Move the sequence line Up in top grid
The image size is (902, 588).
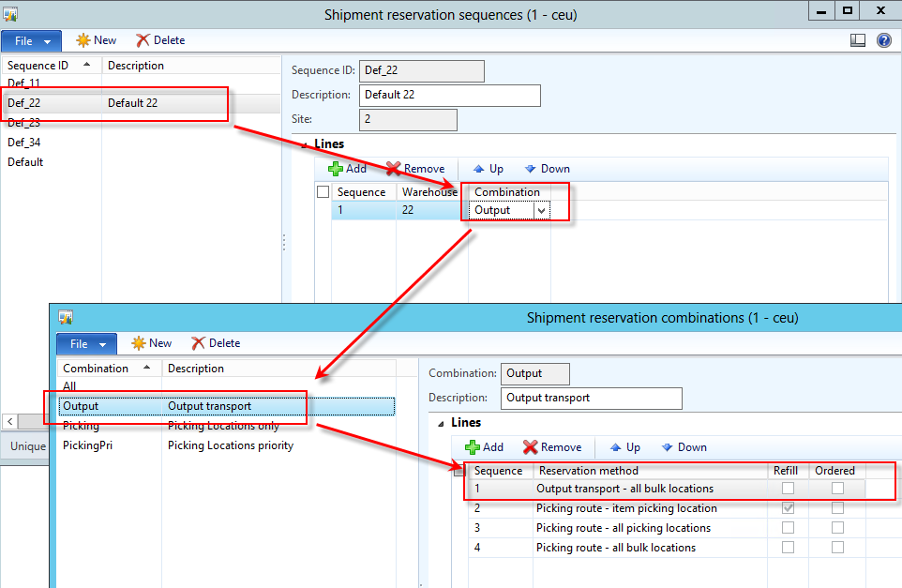488,169
